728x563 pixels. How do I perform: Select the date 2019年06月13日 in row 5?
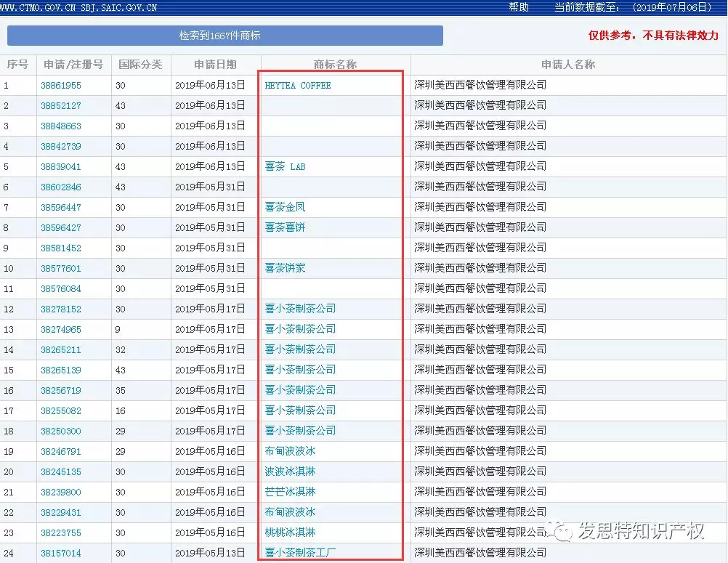tap(210, 166)
